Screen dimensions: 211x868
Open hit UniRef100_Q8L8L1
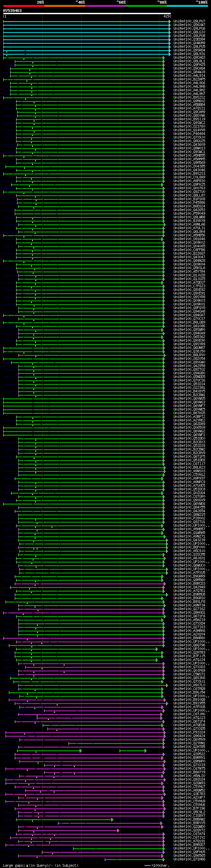click(x=189, y=61)
